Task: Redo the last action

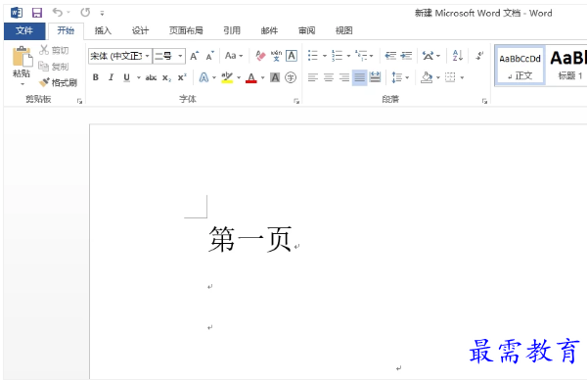Action: coord(85,13)
